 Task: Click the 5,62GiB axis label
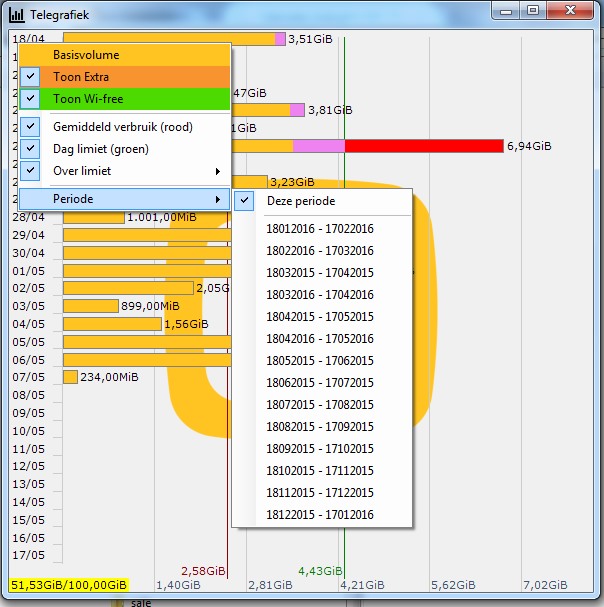point(453,585)
